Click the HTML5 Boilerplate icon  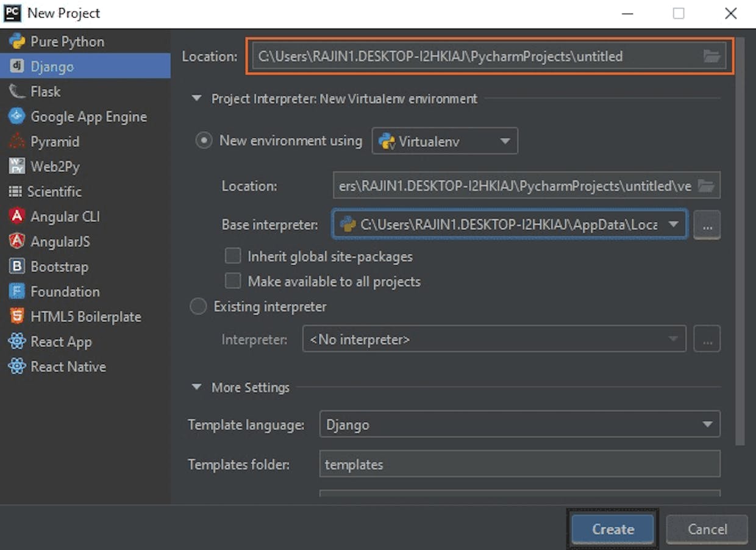[16, 316]
